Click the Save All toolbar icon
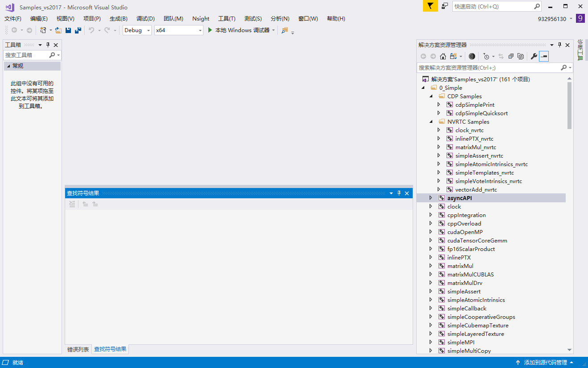Image resolution: width=588 pixels, height=368 pixels. pyautogui.click(x=78, y=30)
